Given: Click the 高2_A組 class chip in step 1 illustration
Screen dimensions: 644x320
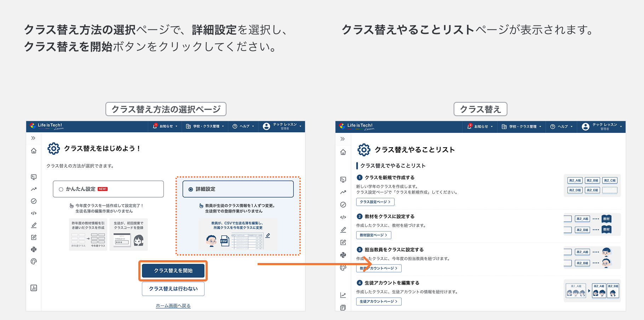Looking at the screenshot, I should 575,181.
